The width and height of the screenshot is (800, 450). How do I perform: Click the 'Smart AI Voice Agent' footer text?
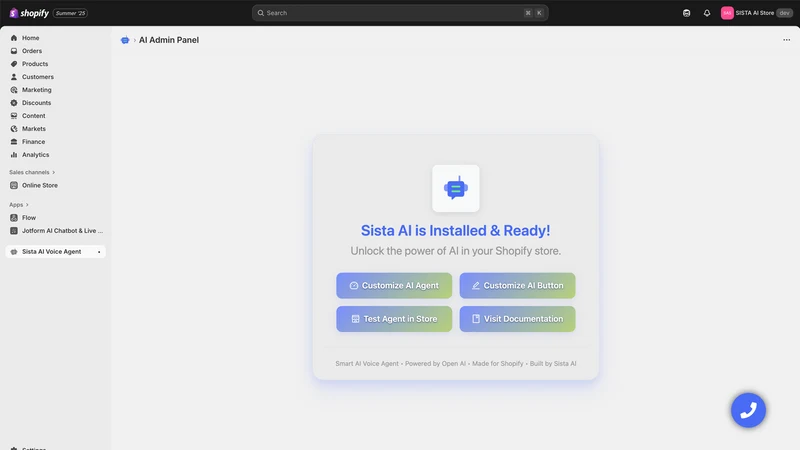point(367,364)
